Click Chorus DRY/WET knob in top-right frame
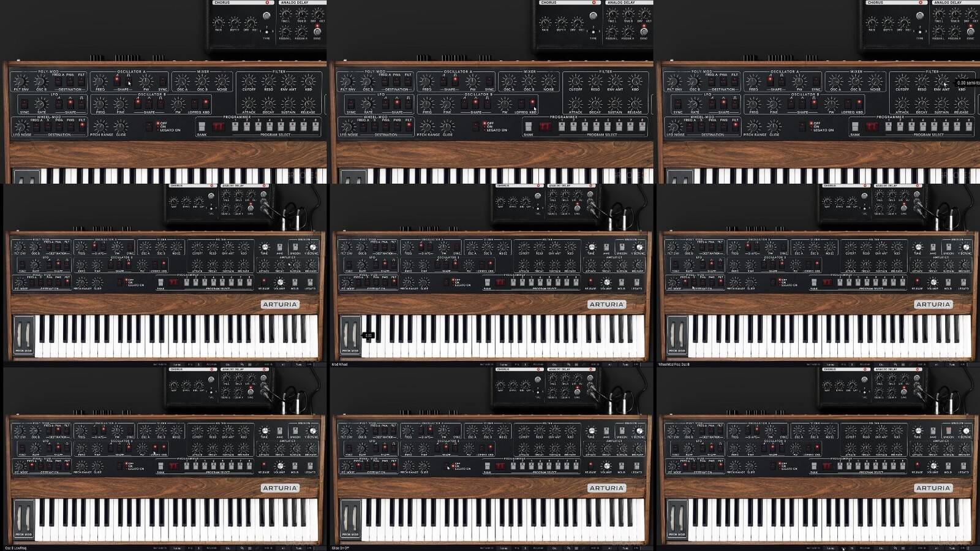980x551 pixels. point(903,23)
